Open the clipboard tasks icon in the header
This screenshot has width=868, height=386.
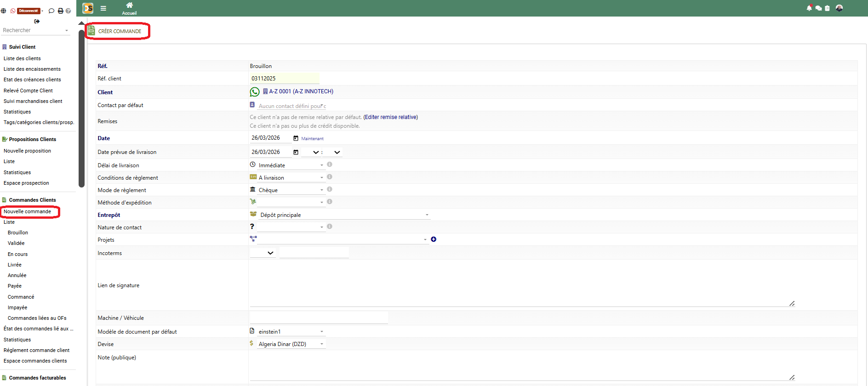pyautogui.click(x=827, y=8)
